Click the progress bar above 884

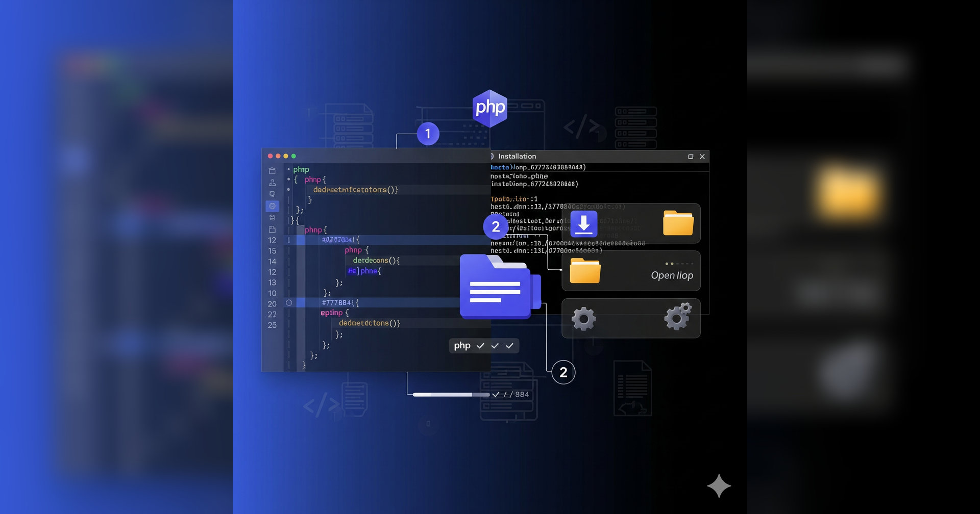coord(451,395)
